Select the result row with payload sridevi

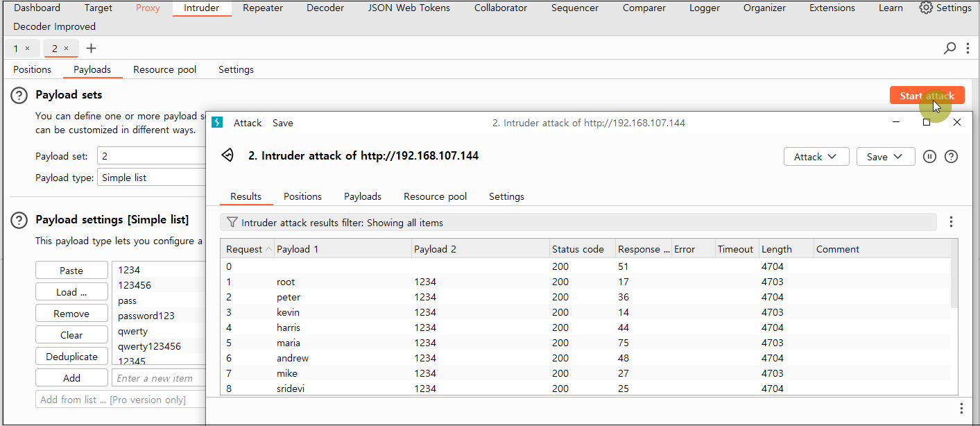pyautogui.click(x=586, y=389)
